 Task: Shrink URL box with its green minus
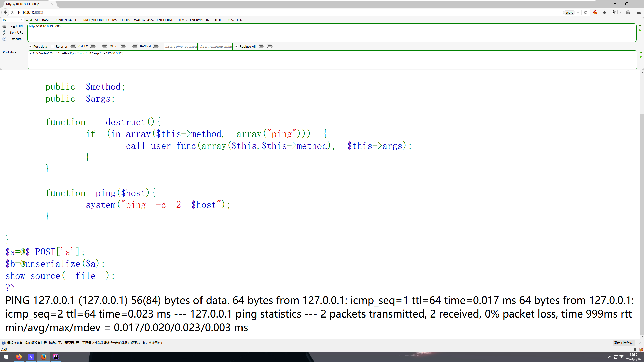(x=640, y=26)
